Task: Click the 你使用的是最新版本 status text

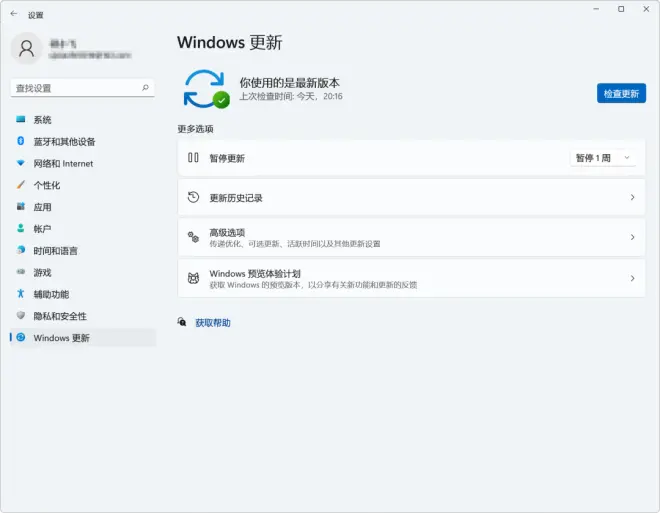Action: [290, 82]
